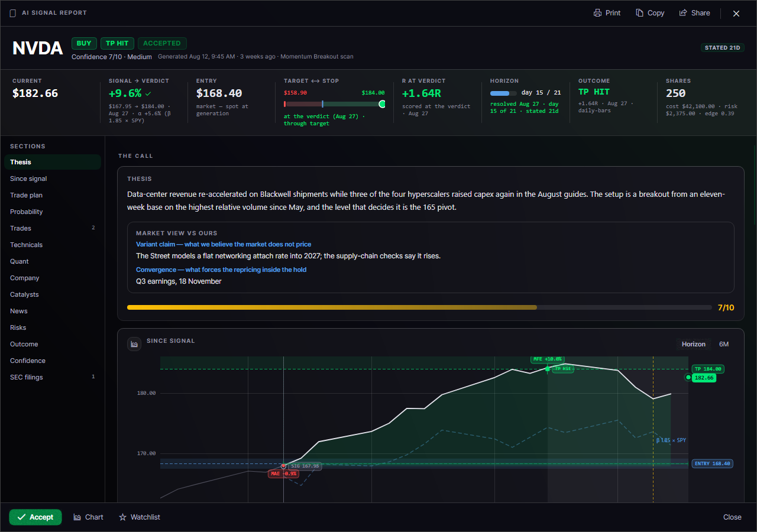Click the target-stop range slider knob
Image resolution: width=757 pixels, height=532 pixels.
[382, 104]
